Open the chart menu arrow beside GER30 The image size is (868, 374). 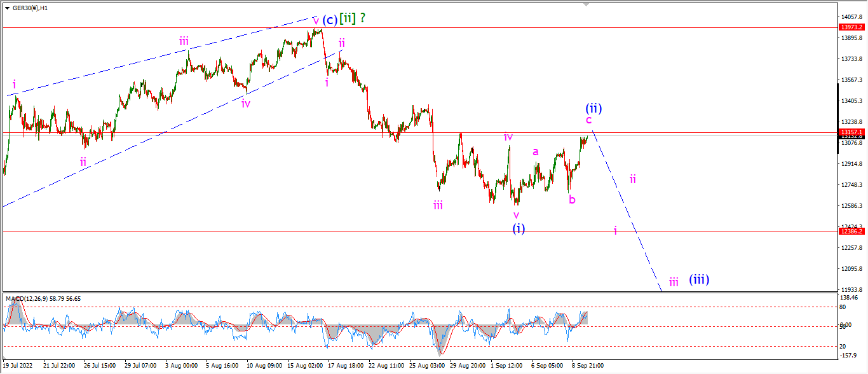[x=7, y=8]
